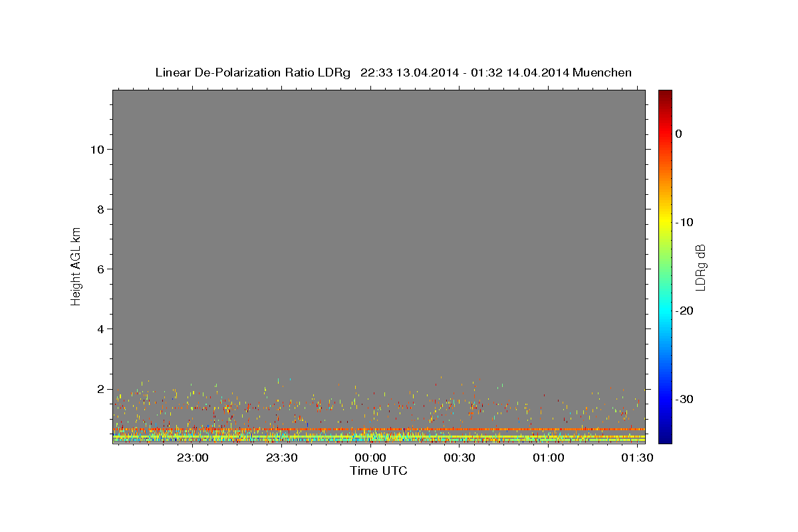Image resolution: width=798 pixels, height=532 pixels.
Task: Click the Time UTC axis title
Action: (x=378, y=471)
